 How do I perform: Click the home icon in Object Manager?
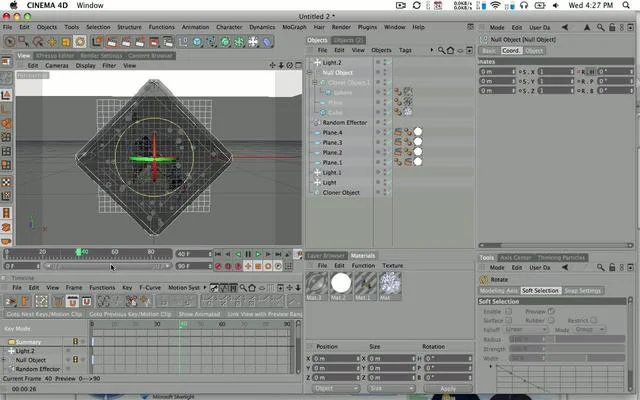[450, 50]
